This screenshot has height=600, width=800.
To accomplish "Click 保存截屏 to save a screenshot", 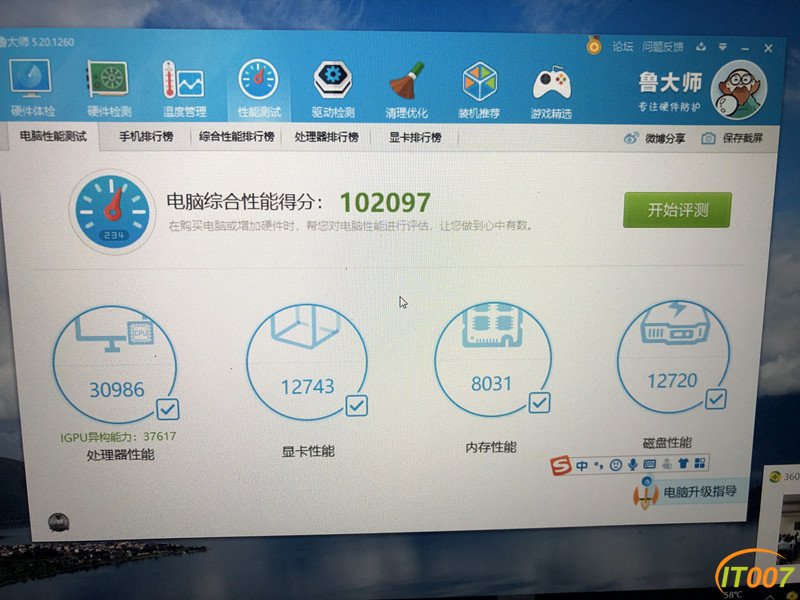I will 732,138.
